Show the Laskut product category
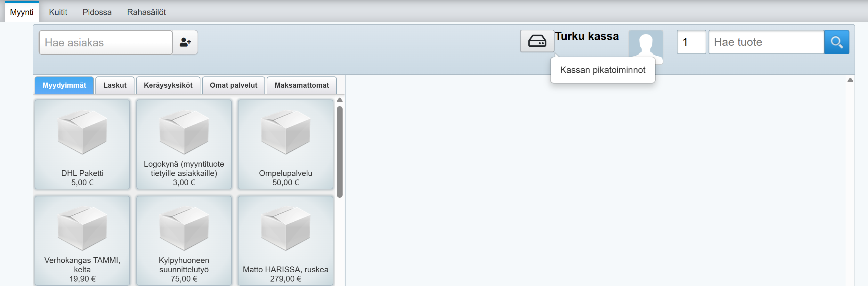This screenshot has height=286, width=868. 115,85
